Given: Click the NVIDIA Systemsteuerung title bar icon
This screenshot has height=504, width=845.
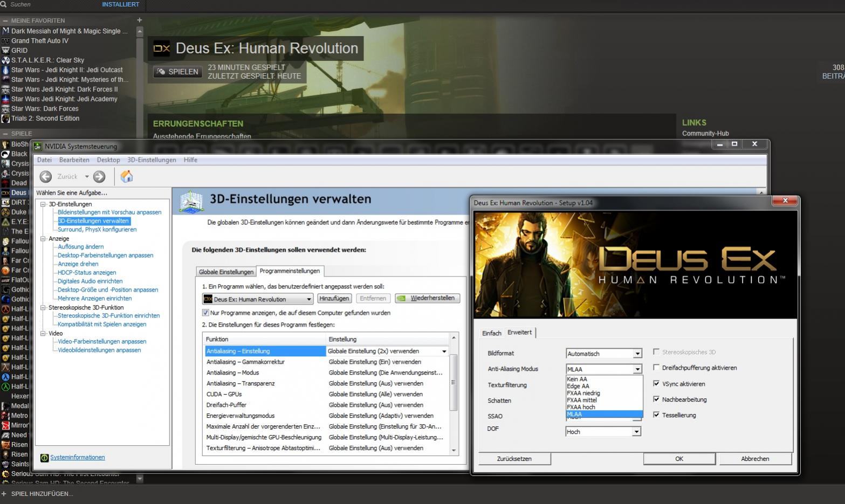Looking at the screenshot, I should pyautogui.click(x=38, y=146).
